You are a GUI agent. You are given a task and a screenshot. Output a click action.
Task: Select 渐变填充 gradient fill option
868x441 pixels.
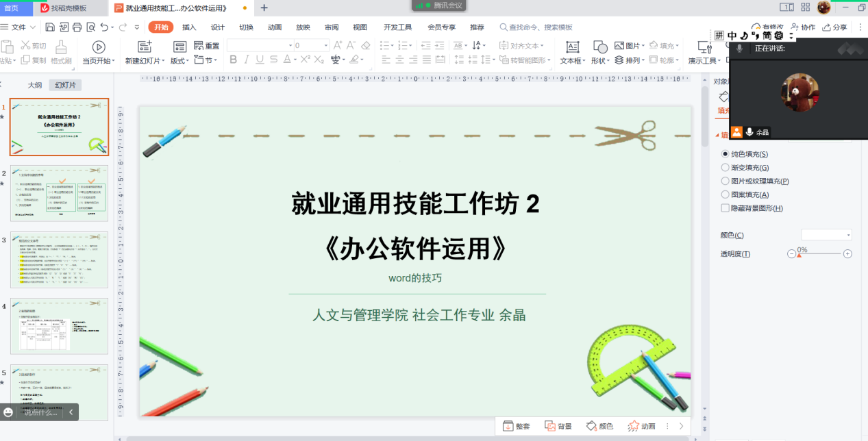(x=726, y=168)
